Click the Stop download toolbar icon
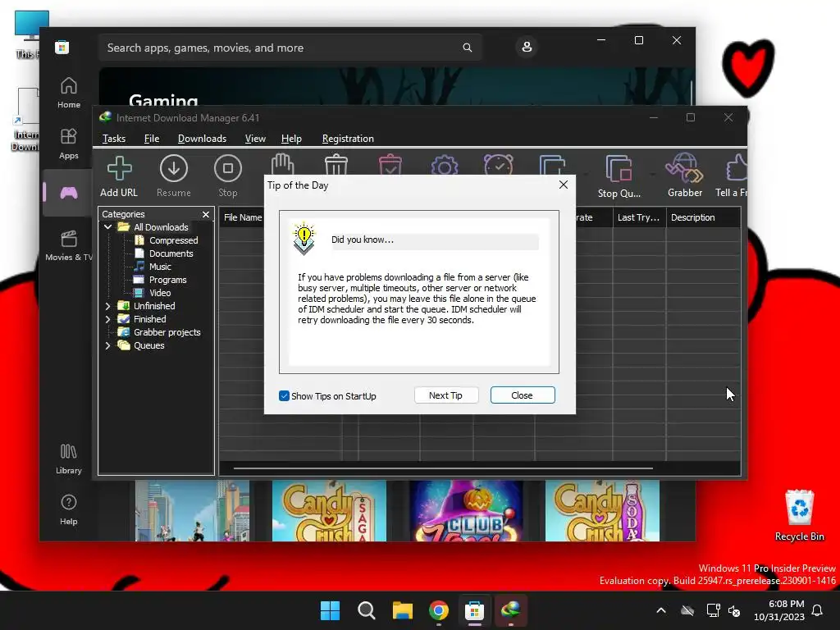The height and width of the screenshot is (630, 840). [x=228, y=169]
